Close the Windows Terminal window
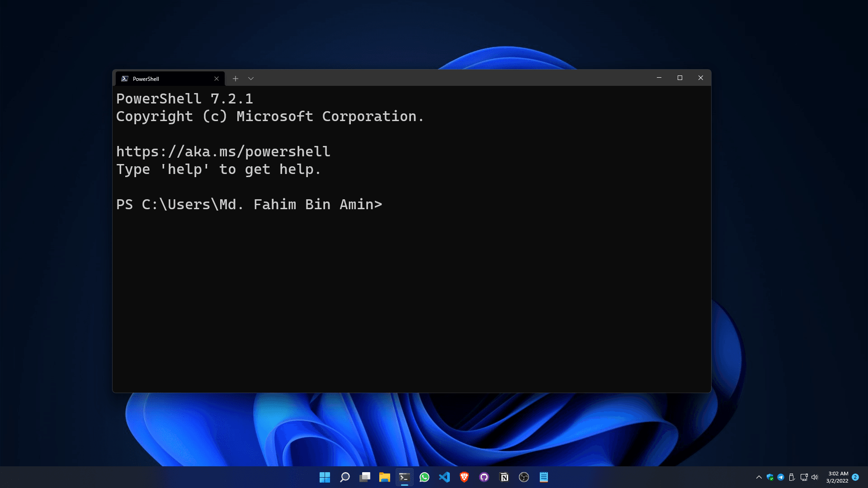 point(701,78)
